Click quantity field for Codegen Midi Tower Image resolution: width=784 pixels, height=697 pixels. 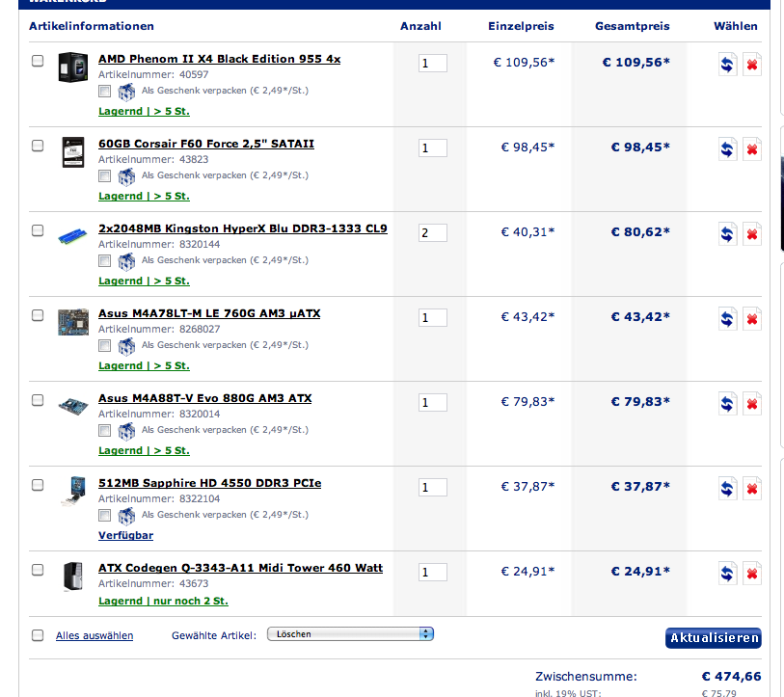pos(433,572)
